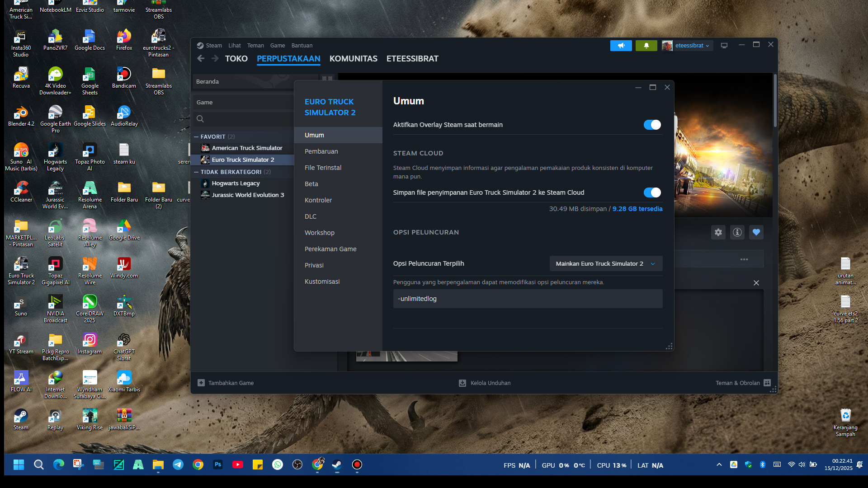Screen dimensions: 868x488
Task: Close the panel with the X below options
Action: pos(756,283)
